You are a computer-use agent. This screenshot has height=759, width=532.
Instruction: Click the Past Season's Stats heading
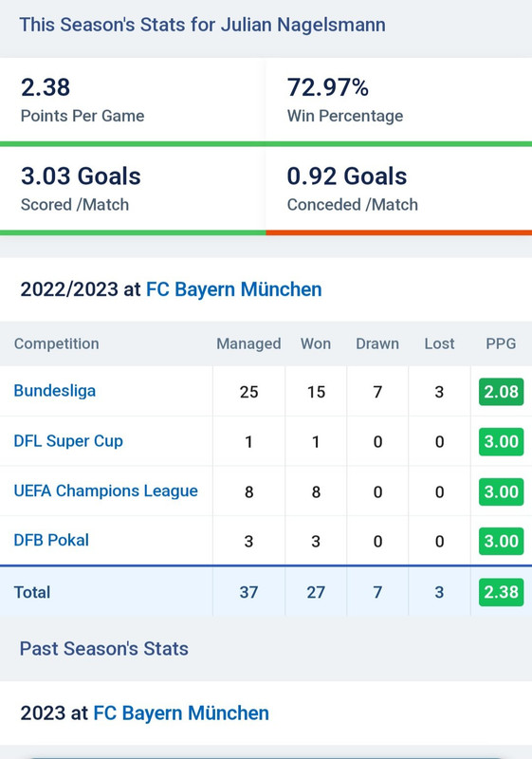(104, 649)
